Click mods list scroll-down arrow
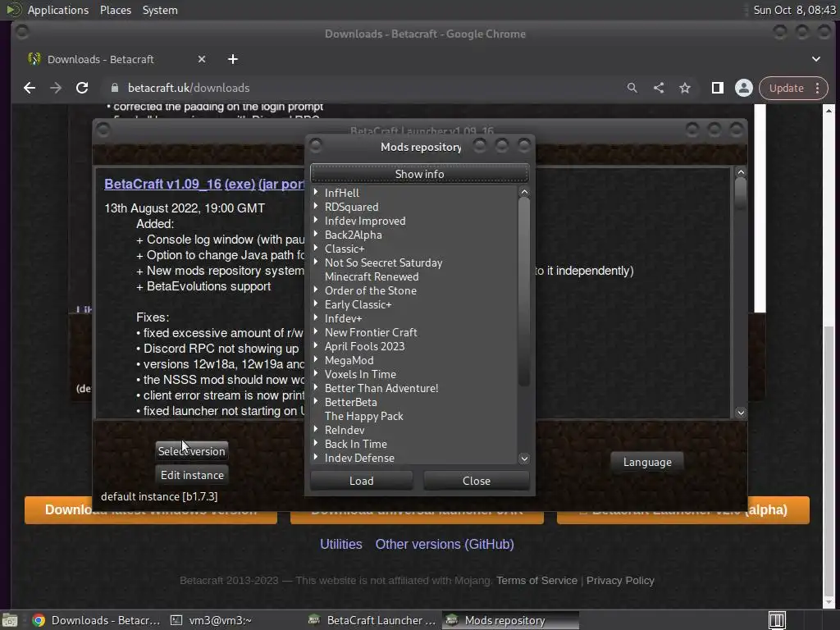 [524, 458]
